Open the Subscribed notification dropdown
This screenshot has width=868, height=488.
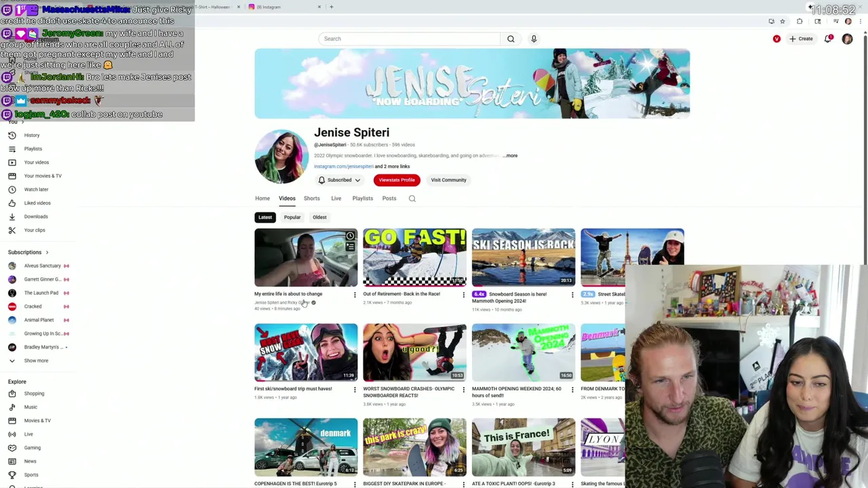(339, 180)
